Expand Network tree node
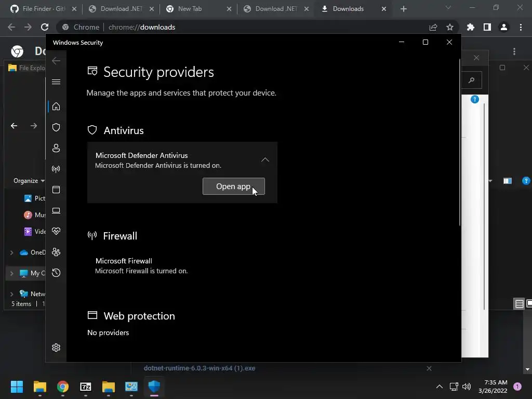Viewport: 532px width, 399px height. [11, 294]
